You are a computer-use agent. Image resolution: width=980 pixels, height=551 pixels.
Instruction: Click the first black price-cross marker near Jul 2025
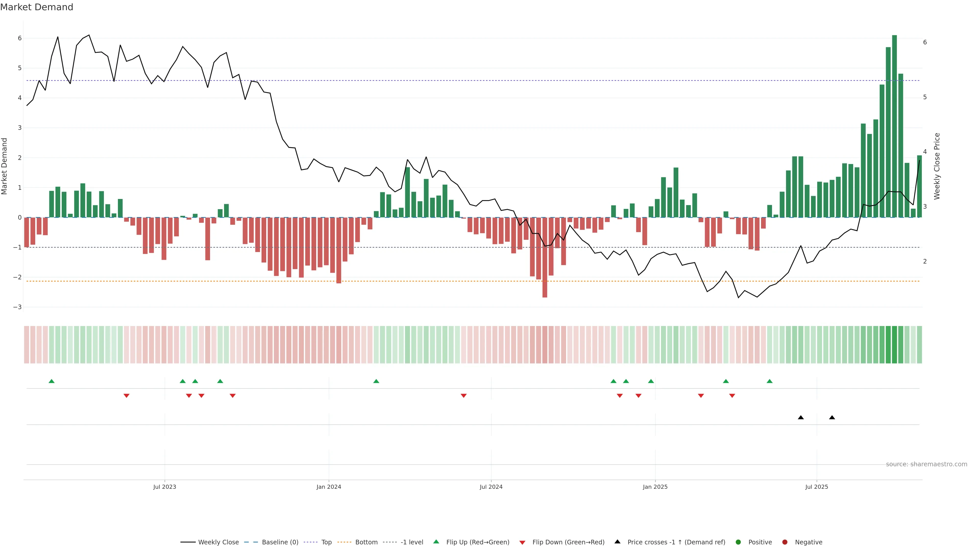[x=801, y=418]
